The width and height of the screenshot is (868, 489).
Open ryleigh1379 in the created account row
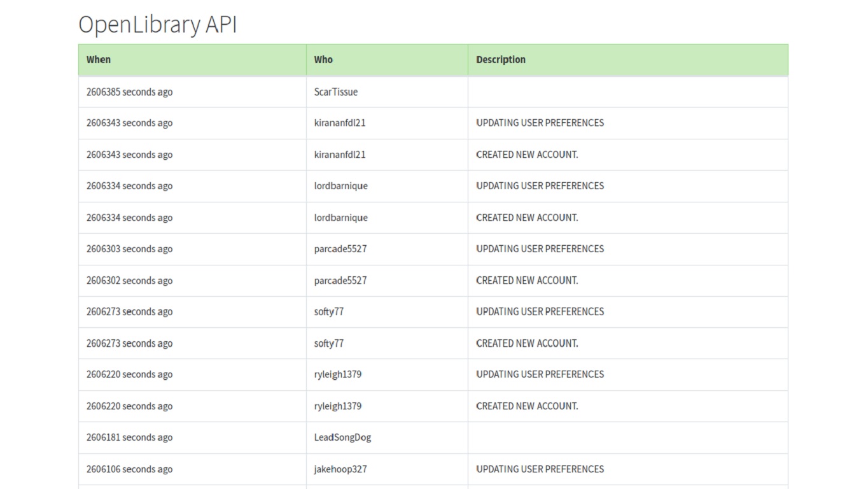[x=337, y=406]
